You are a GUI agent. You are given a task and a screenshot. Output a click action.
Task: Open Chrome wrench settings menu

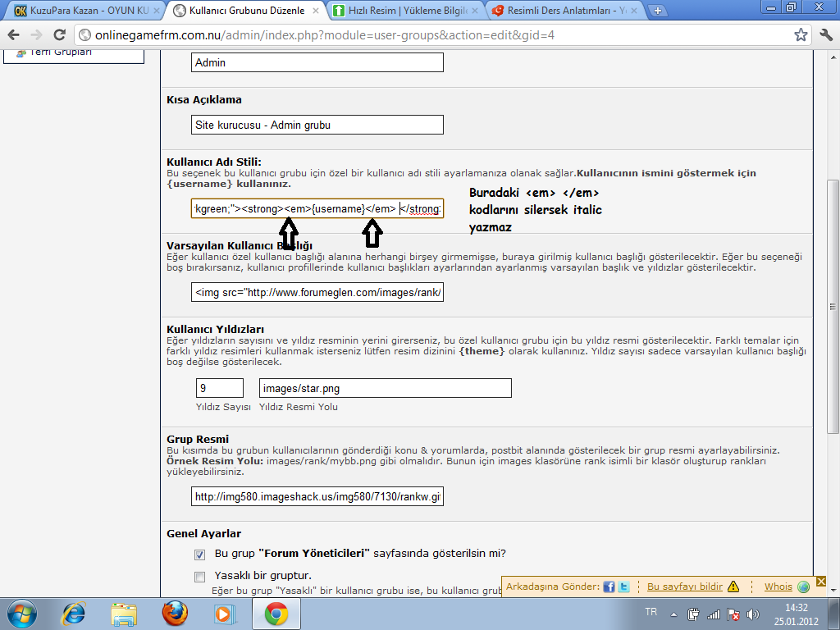(824, 35)
